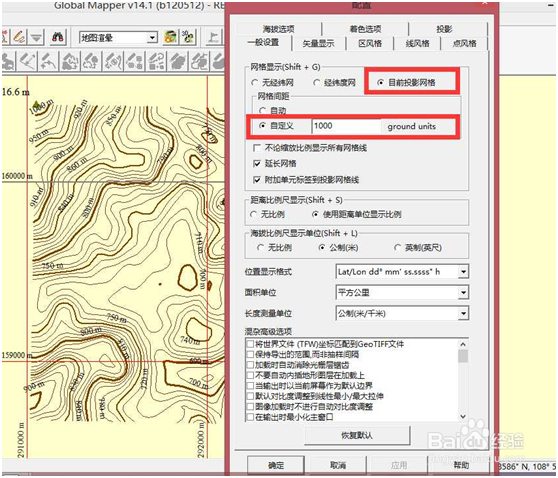Screen dimensions: 558x478
Task: Click the gray flag toolbar icon
Action: (x=214, y=37)
